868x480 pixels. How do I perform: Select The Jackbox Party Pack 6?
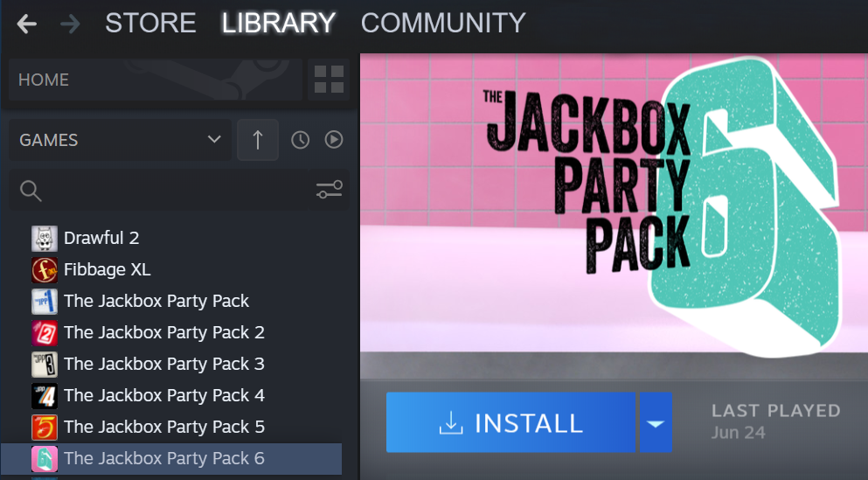[x=171, y=459]
